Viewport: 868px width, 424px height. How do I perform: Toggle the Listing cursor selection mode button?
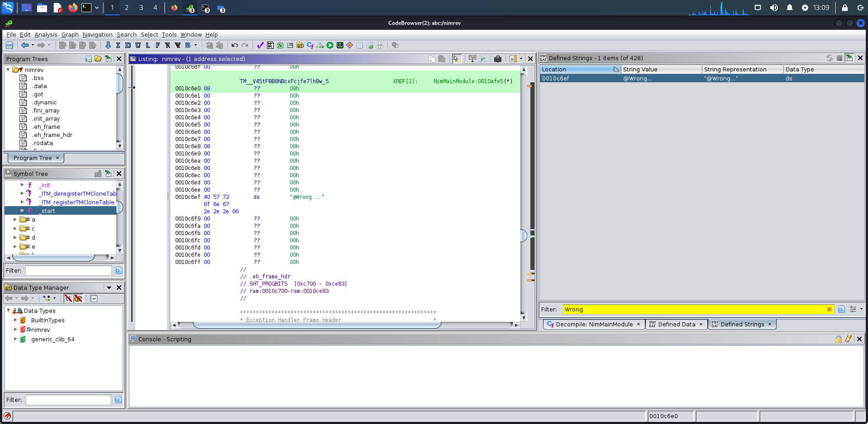[457, 59]
